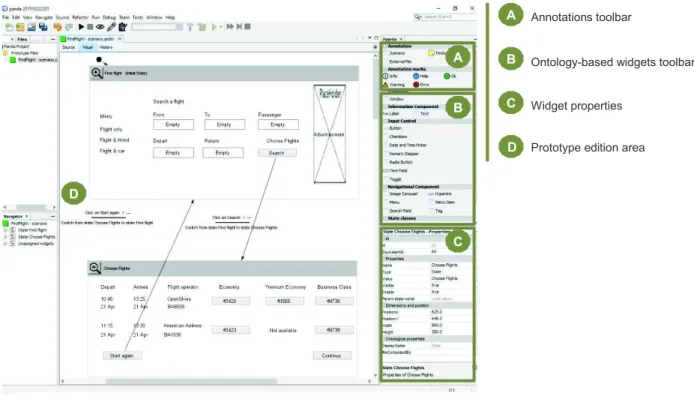Click the black Play triangle icon

tap(81, 27)
